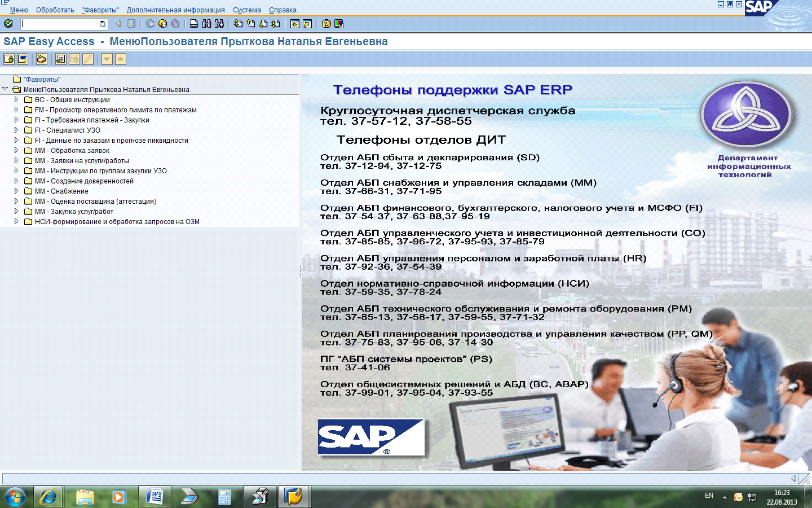The height and width of the screenshot is (508, 812).
Task: Expand FM - Просмотр оперативного лимита node
Action: click(x=16, y=110)
